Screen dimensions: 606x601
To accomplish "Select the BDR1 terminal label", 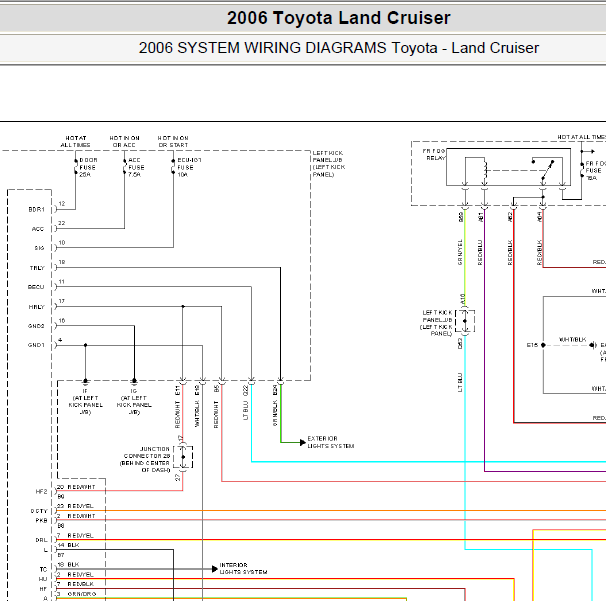I will 36,209.
